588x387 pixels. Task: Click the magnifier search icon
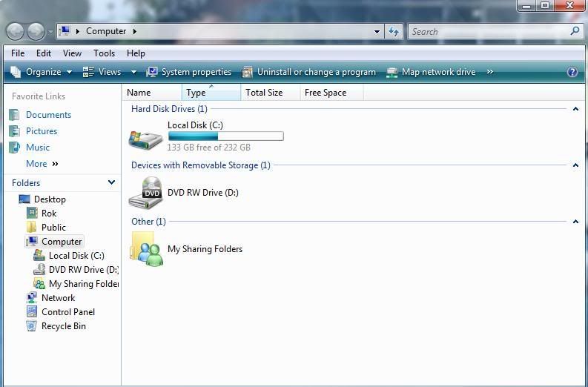coord(575,31)
